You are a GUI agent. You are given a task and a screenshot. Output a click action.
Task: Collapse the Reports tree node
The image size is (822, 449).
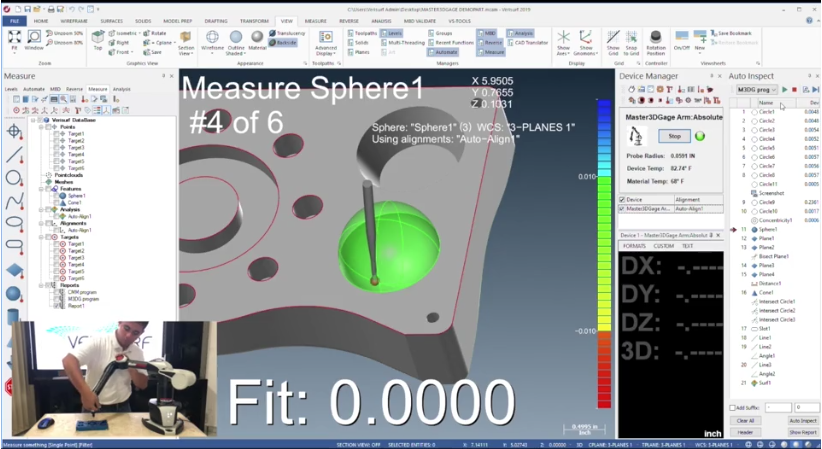(41, 285)
